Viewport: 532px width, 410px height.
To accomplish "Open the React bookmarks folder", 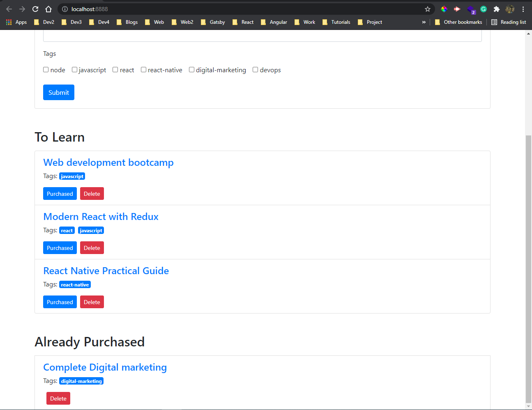I will pyautogui.click(x=243, y=22).
